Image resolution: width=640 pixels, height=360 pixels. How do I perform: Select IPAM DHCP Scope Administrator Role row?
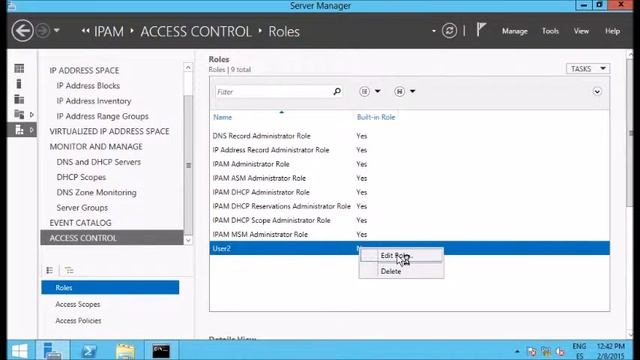tap(409, 220)
